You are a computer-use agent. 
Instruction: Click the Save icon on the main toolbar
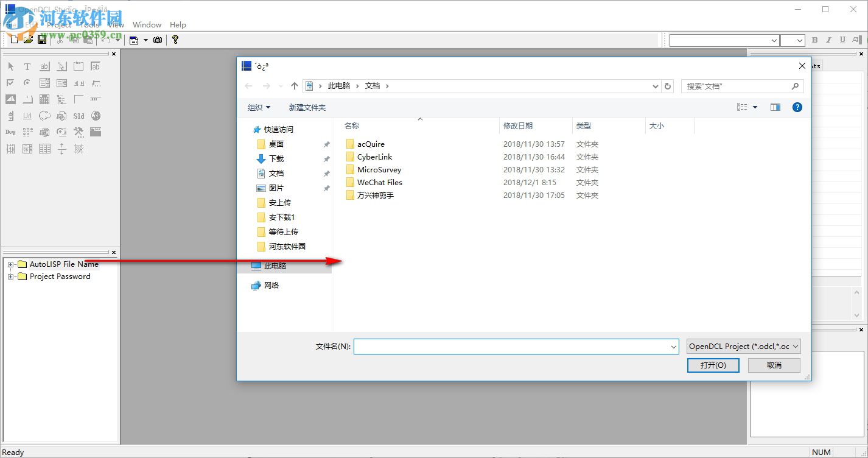click(x=41, y=40)
